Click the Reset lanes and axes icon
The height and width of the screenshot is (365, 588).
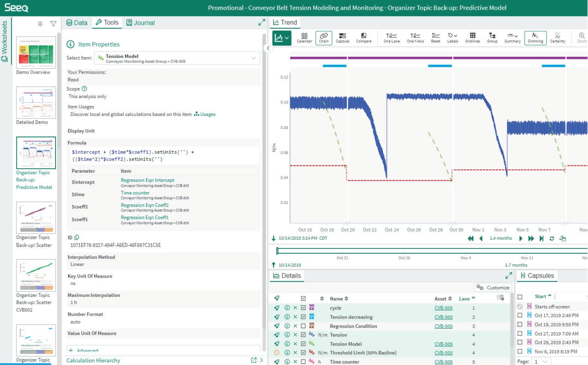(x=435, y=38)
